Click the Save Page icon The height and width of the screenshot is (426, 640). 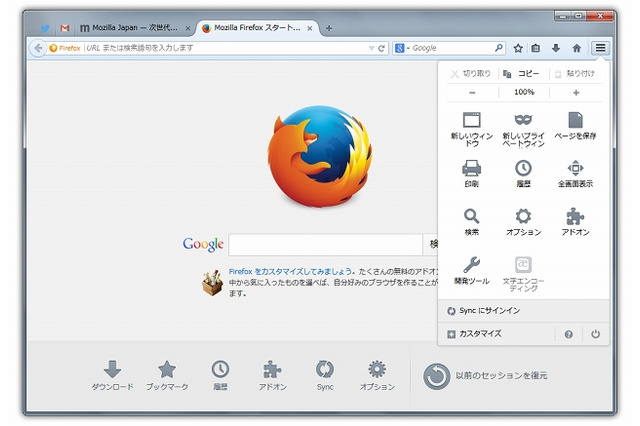coord(575,121)
